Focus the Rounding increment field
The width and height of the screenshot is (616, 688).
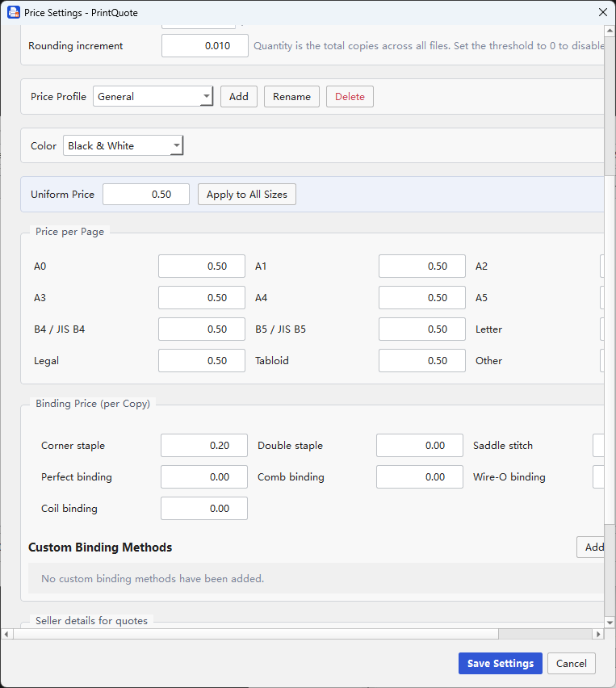[205, 46]
